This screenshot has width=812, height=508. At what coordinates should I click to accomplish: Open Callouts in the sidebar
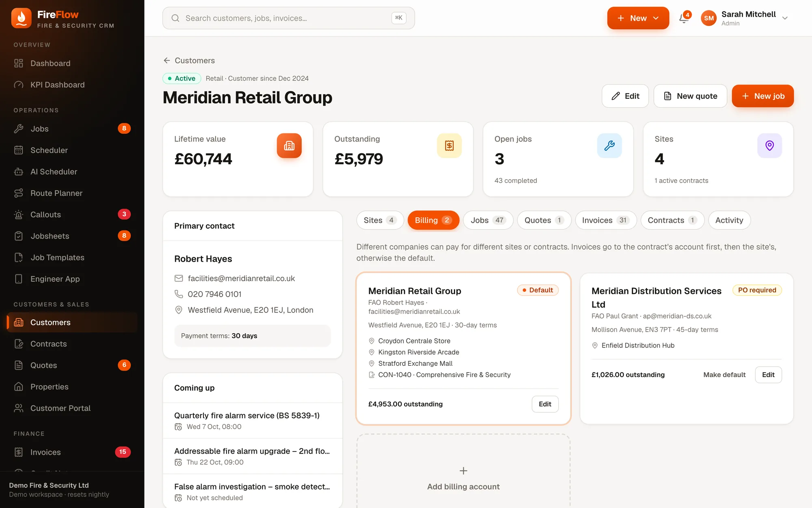[72, 215]
